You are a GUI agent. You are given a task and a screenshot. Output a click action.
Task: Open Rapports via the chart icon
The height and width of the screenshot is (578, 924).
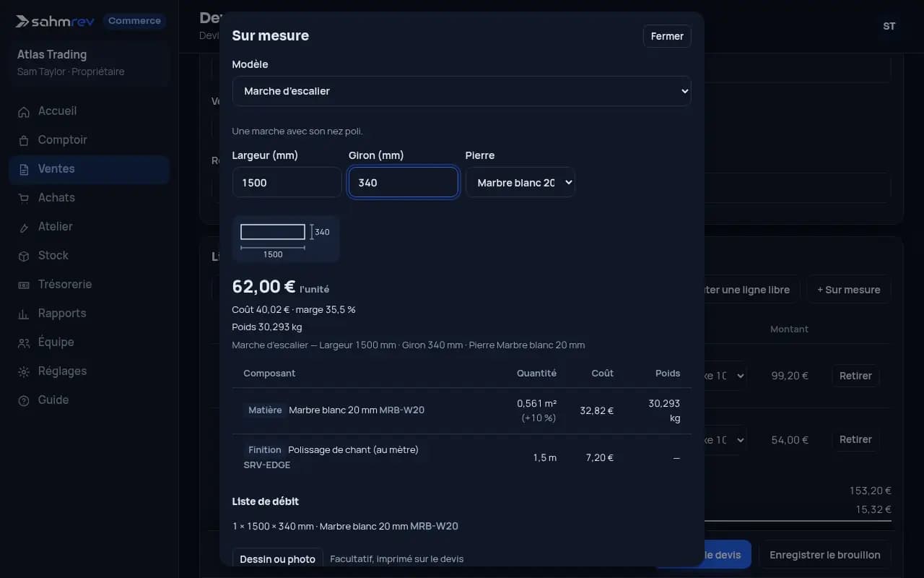[24, 314]
